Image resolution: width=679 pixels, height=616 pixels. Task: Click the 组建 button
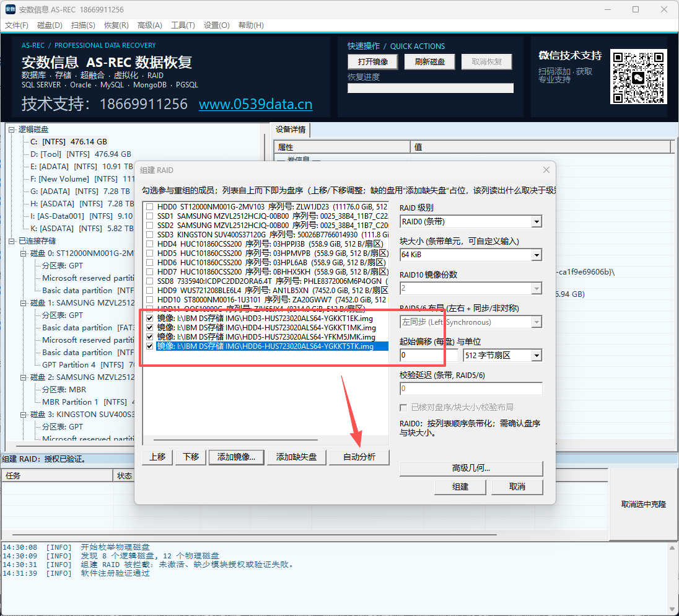point(460,487)
